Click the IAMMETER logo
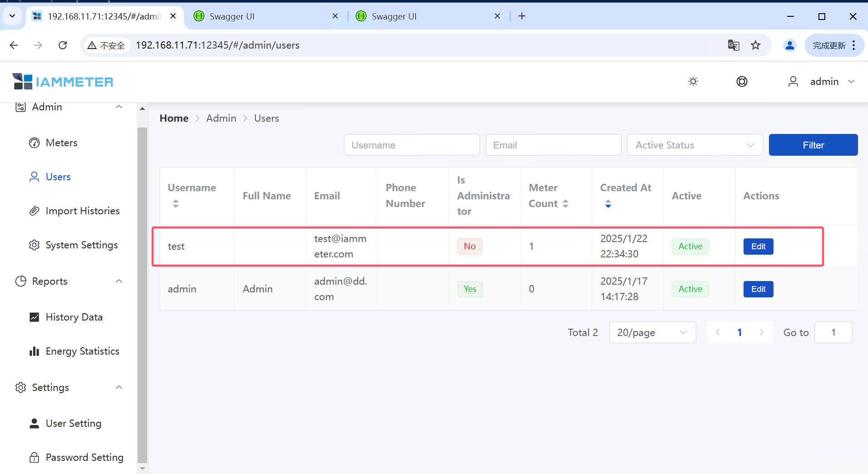 tap(63, 82)
